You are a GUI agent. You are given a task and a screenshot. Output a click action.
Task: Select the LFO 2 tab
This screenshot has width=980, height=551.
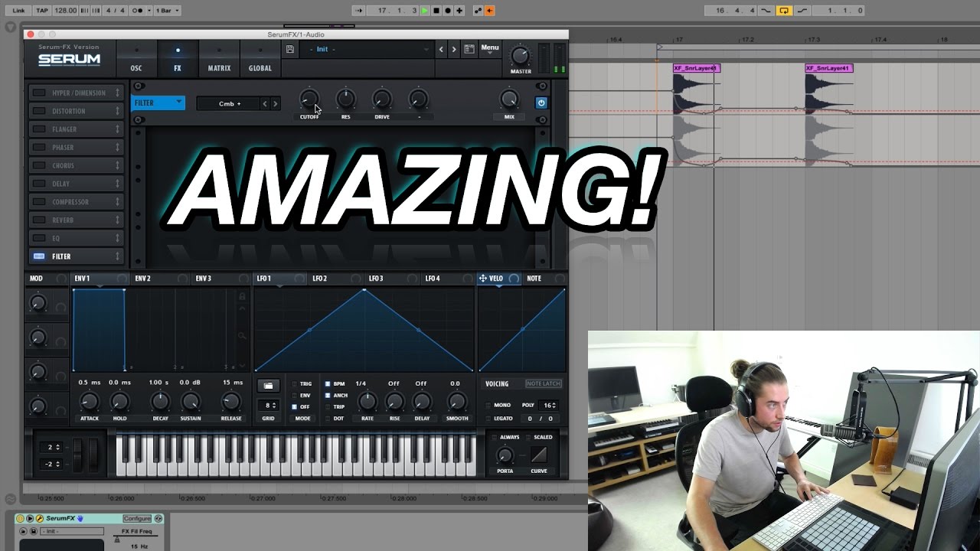pyautogui.click(x=335, y=279)
